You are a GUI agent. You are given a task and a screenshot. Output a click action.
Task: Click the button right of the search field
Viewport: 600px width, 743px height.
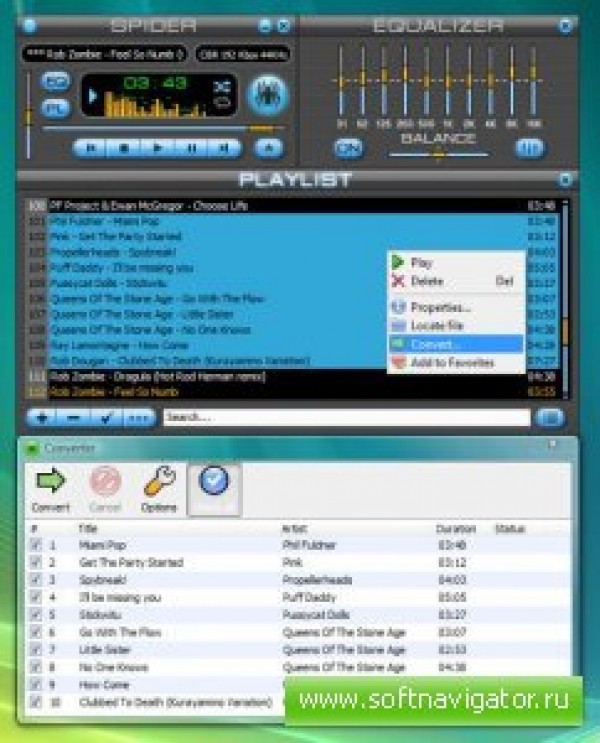pos(550,418)
